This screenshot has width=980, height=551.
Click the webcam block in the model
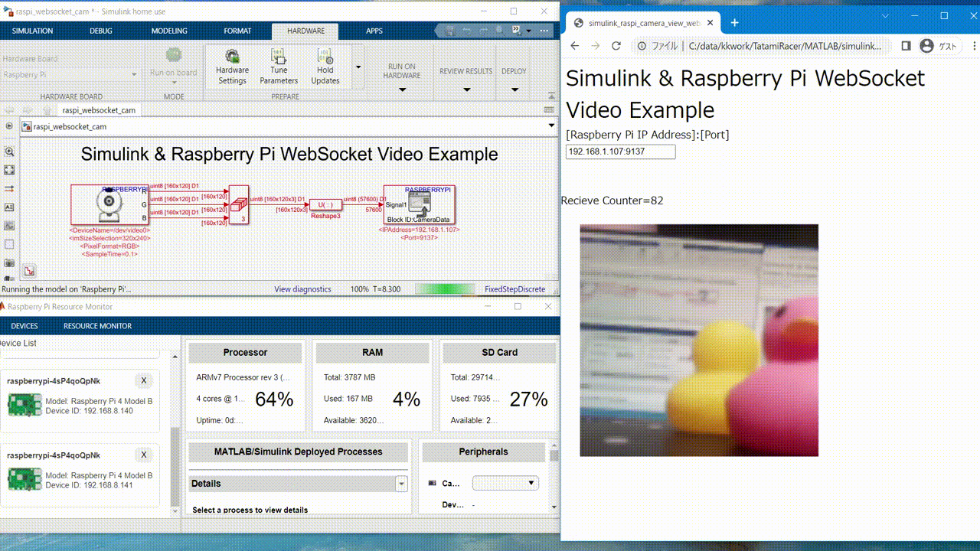point(110,204)
